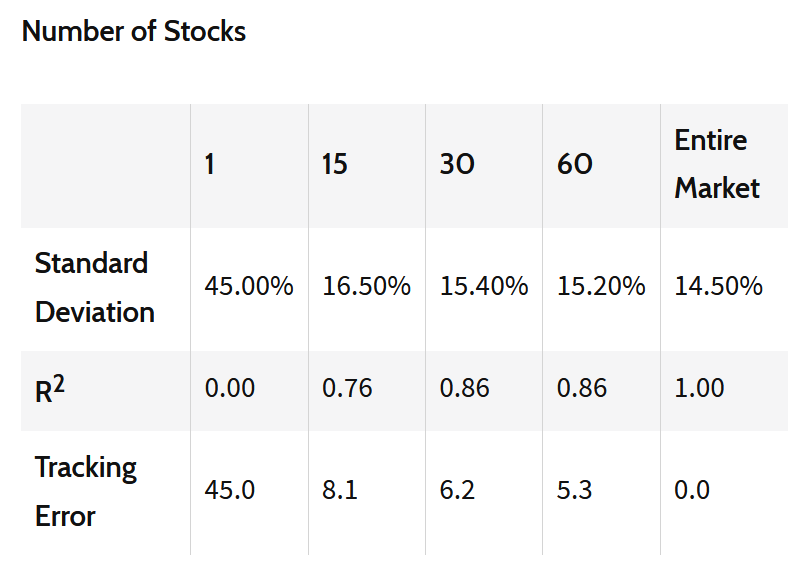Image resolution: width=801 pixels, height=565 pixels.
Task: Select the 45.00% standard deviation cell
Action: tap(249, 287)
